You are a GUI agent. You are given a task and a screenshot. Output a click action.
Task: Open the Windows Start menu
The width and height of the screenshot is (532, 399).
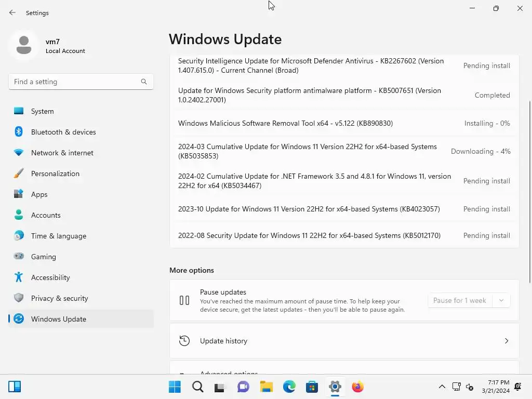175,387
